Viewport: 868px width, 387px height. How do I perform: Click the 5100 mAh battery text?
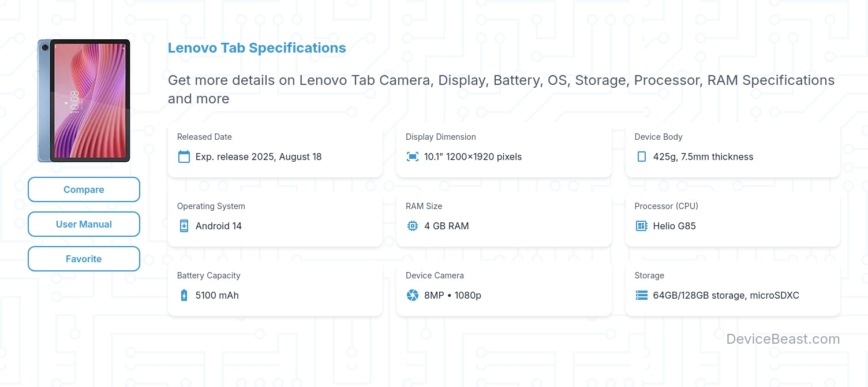[217, 295]
